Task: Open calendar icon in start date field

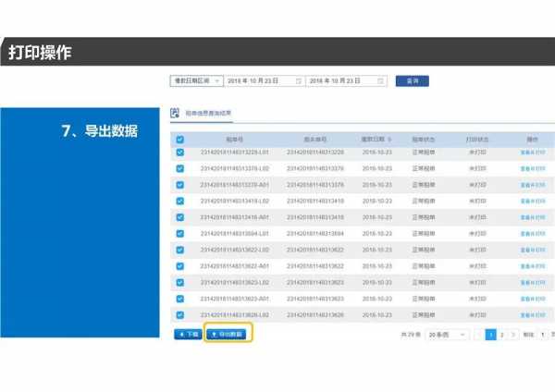Action: [x=299, y=81]
